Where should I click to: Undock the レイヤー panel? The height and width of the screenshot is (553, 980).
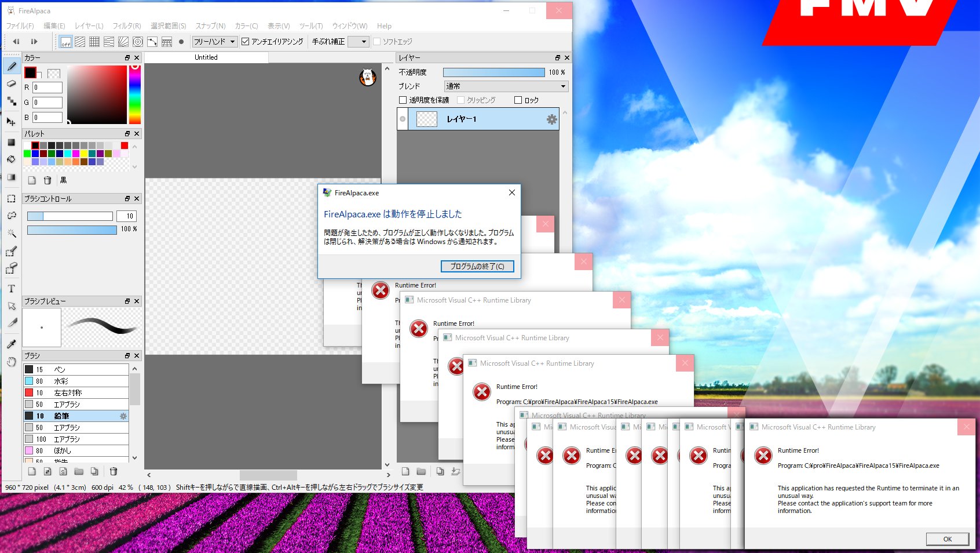[558, 58]
